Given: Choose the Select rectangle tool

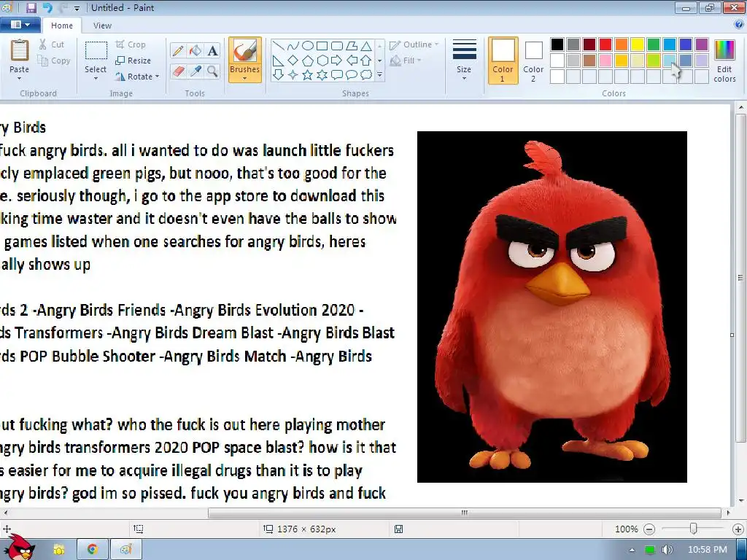Looking at the screenshot, I should tap(96, 51).
